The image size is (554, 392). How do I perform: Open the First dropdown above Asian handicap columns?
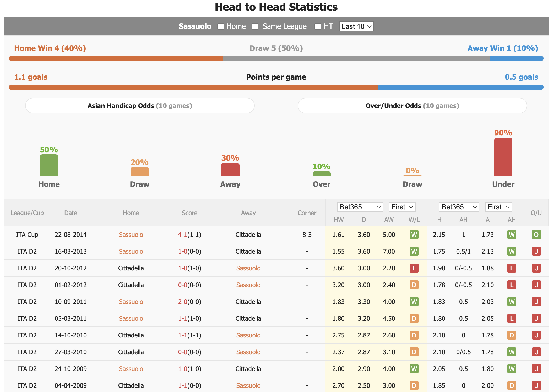click(x=498, y=207)
